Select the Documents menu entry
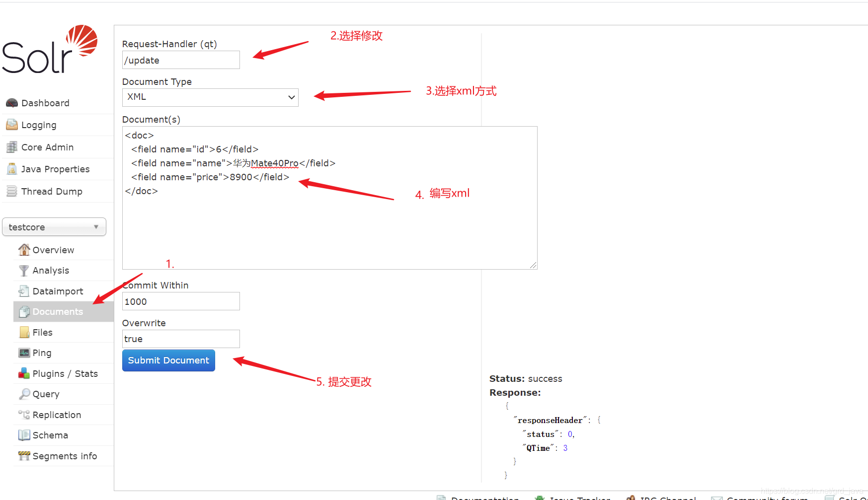The height and width of the screenshot is (500, 868). 58,311
